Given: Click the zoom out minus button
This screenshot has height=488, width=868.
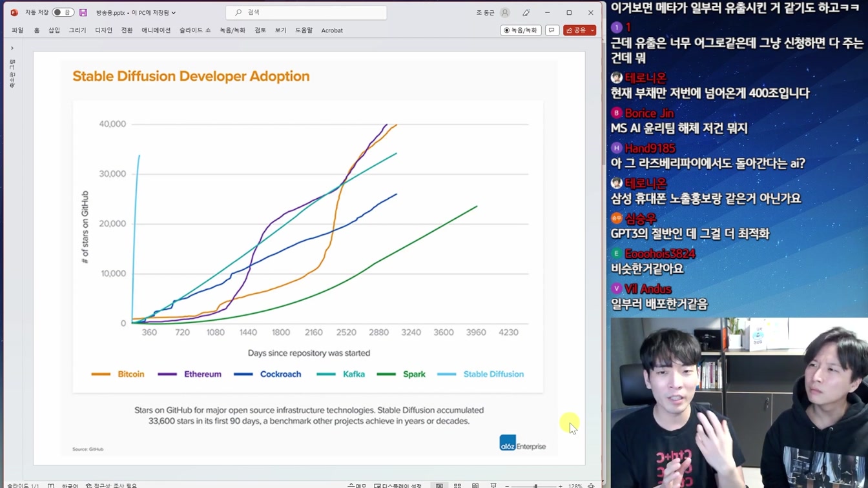Looking at the screenshot, I should (507, 485).
